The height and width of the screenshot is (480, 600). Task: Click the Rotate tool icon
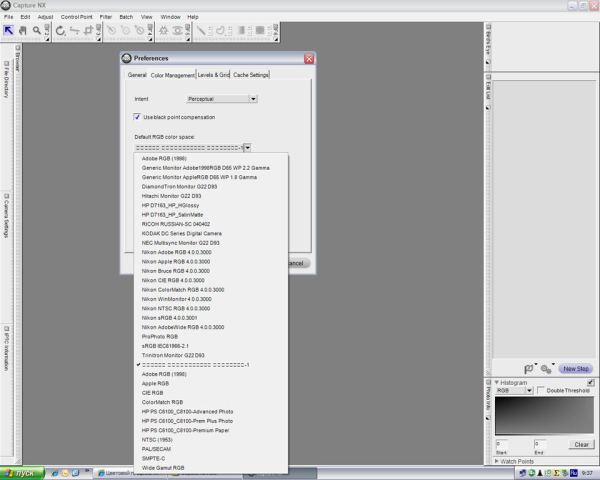point(60,31)
